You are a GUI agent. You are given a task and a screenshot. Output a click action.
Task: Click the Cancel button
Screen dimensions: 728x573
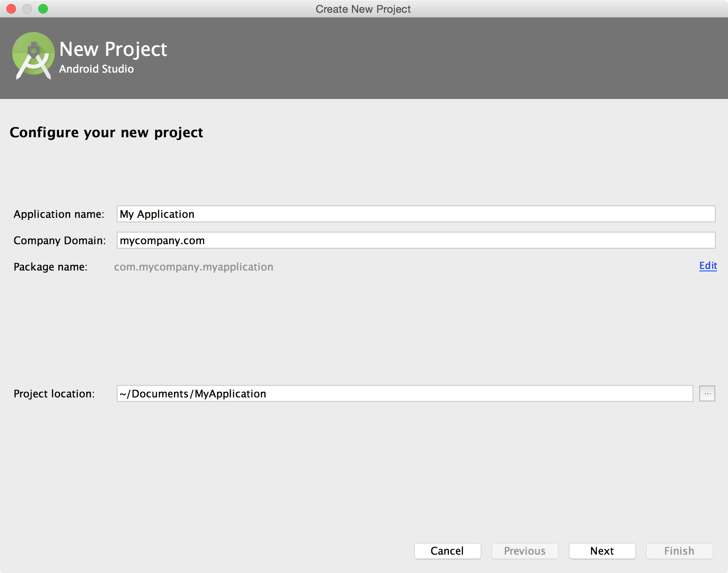(x=447, y=551)
